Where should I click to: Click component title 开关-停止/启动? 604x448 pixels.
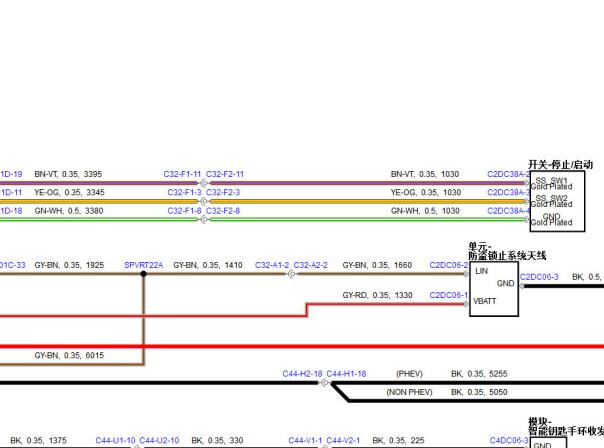click(x=560, y=164)
